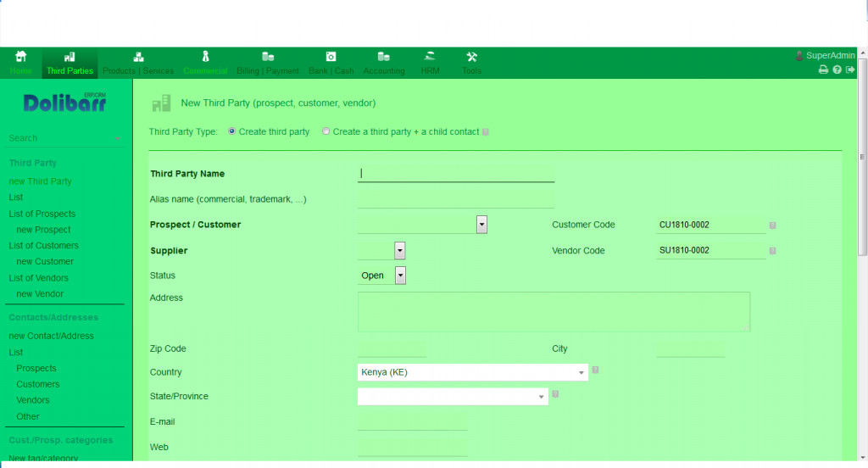Screen dimensions: 868x468
Task: Open 'List of Vendors' sidebar link
Action: (39, 278)
